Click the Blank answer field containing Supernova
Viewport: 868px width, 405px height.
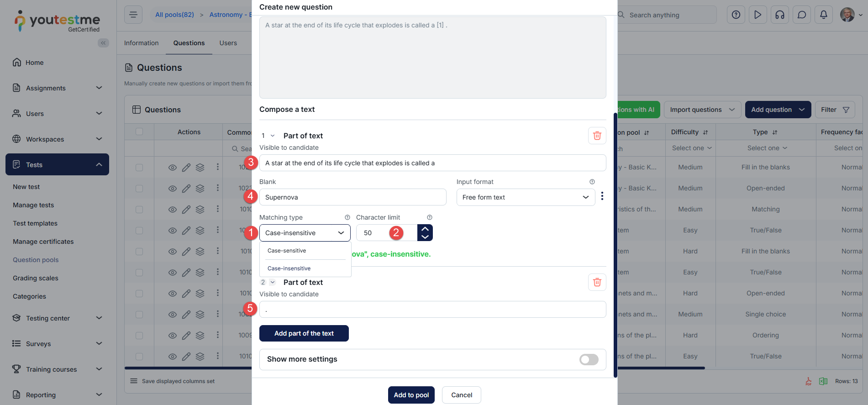(352, 197)
